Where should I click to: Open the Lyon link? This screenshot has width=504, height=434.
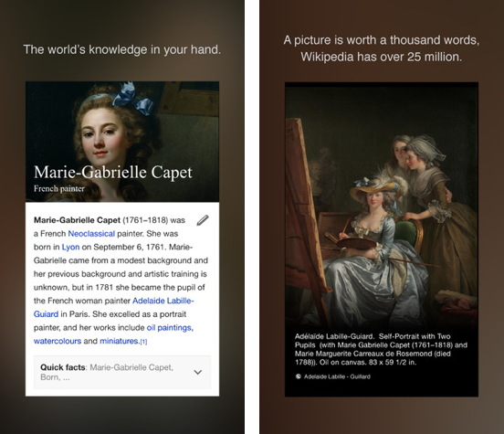tap(70, 247)
